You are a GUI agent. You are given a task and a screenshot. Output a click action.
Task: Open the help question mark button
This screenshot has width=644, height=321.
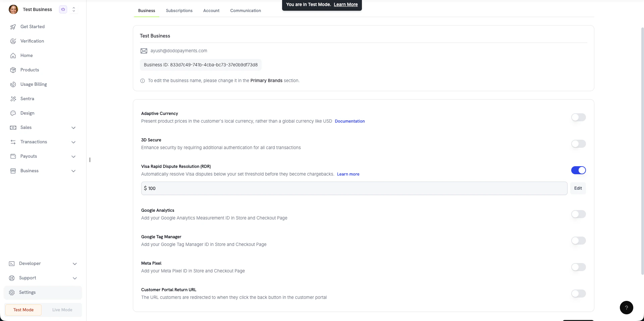pyautogui.click(x=626, y=308)
